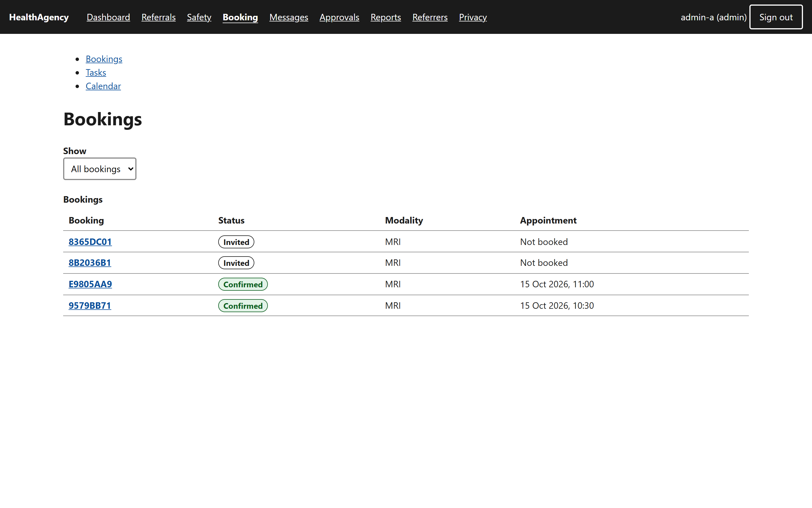Open the Reports nav link

coord(385,17)
